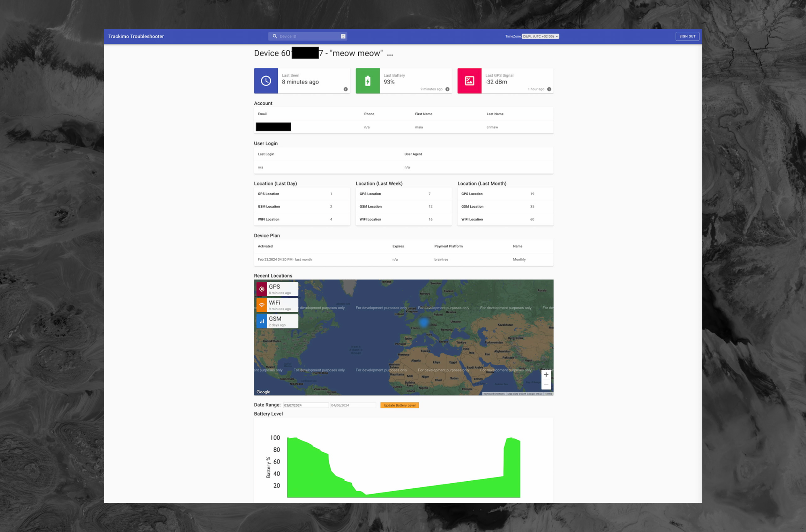Click the SIGN OUT button
Viewport: 806px width, 532px height.
click(688, 36)
